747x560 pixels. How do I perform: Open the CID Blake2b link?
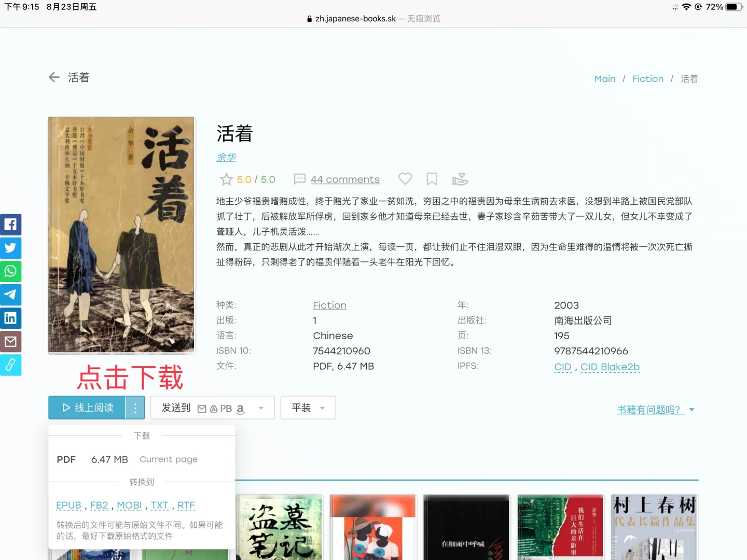(610, 367)
